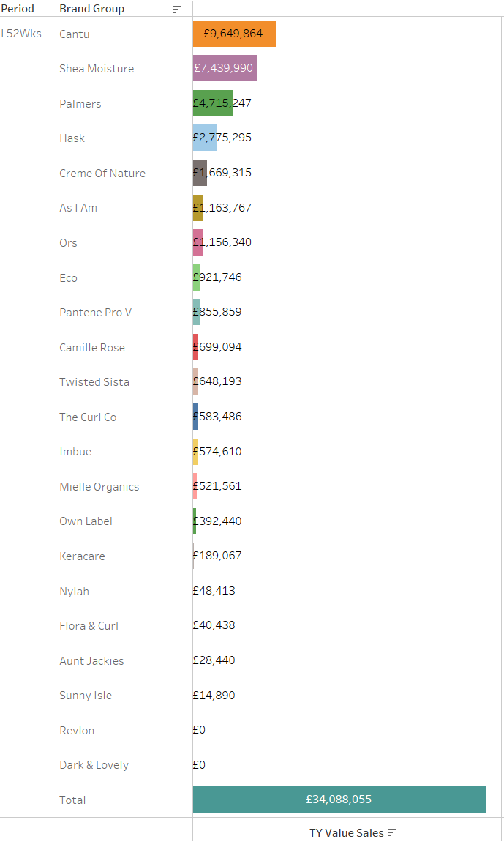The image size is (504, 842).
Task: Click the green Palmers bar
Action: pyautogui.click(x=213, y=103)
